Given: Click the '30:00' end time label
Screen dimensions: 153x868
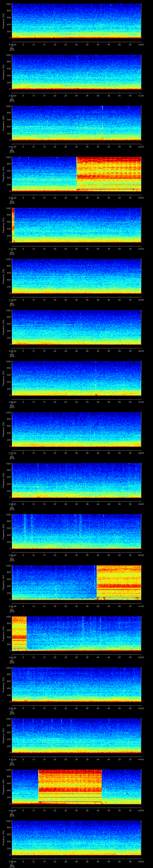Looking at the screenshot, I should [x=141, y=44].
